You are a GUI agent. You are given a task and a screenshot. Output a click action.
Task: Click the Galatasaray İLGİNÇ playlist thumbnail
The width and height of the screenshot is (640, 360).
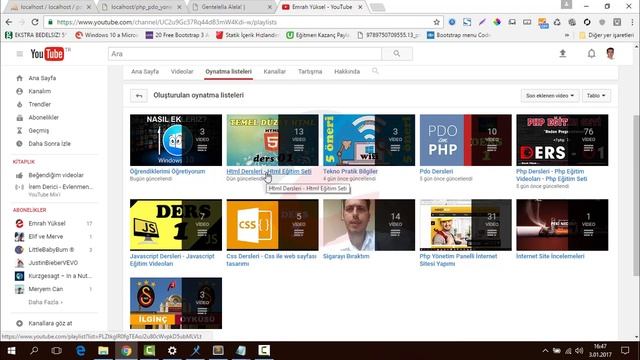point(176,303)
